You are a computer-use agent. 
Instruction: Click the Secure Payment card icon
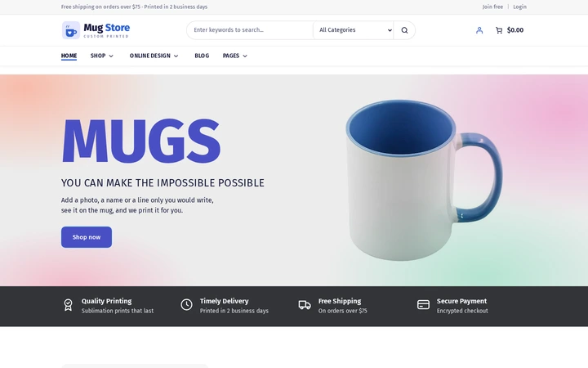coord(423,304)
